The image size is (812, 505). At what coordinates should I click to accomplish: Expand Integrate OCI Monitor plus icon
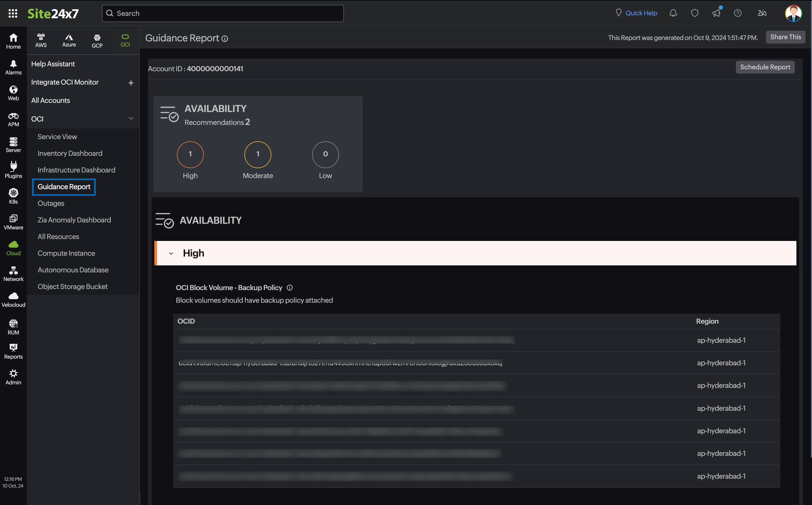click(131, 82)
